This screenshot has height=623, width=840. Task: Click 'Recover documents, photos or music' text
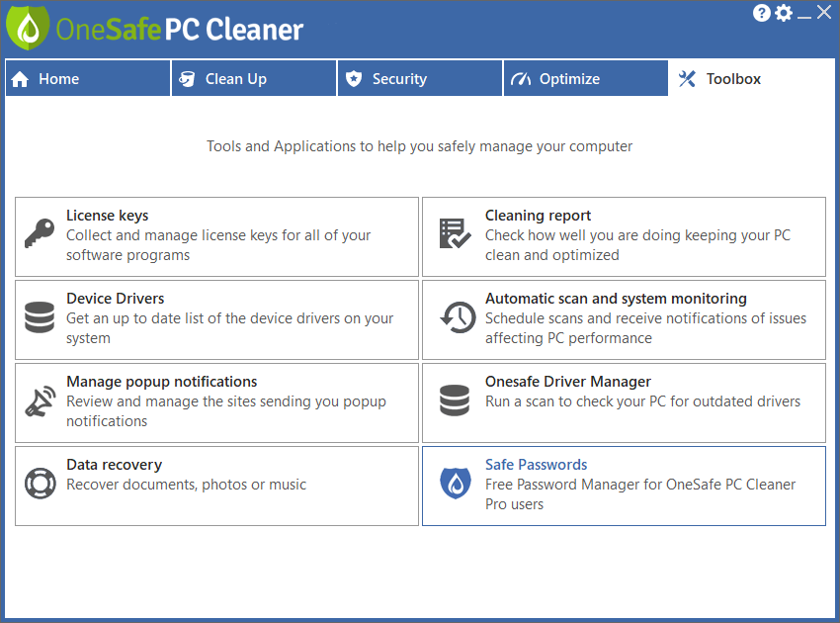coord(187,485)
